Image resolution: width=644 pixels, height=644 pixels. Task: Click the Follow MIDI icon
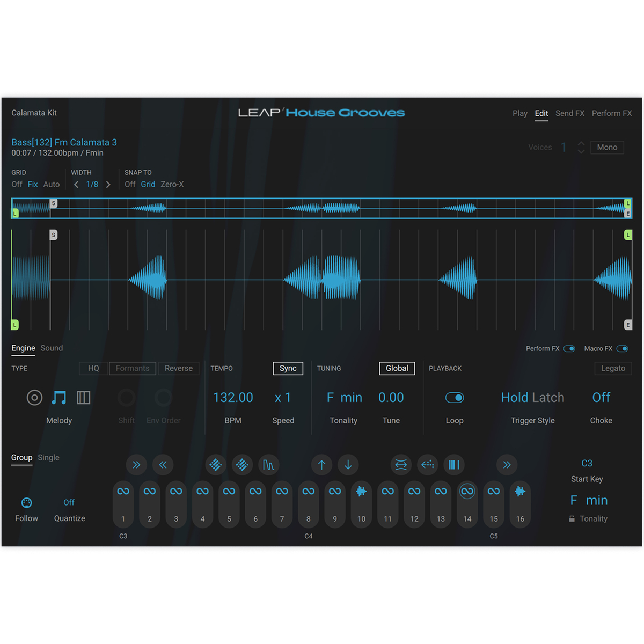tap(26, 503)
